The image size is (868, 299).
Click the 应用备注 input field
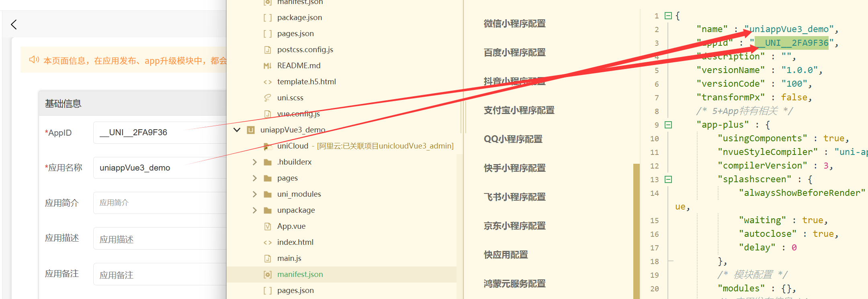[160, 274]
